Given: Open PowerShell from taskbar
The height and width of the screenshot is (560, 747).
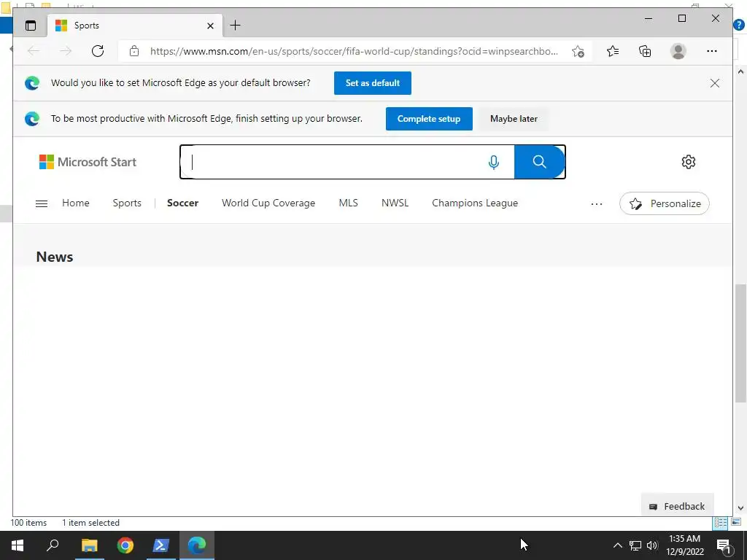Looking at the screenshot, I should click(160, 545).
